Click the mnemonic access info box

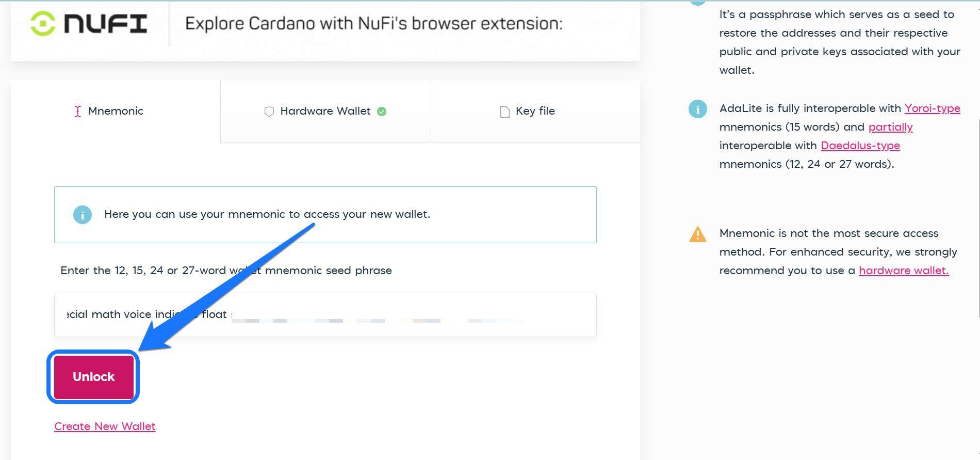click(325, 215)
